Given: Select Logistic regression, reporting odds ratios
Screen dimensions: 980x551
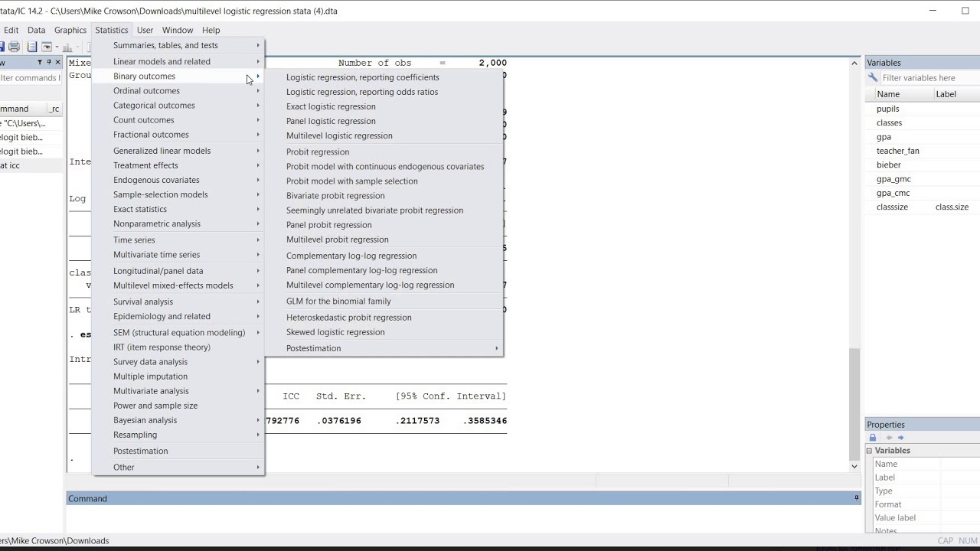Looking at the screenshot, I should [x=384, y=92].
